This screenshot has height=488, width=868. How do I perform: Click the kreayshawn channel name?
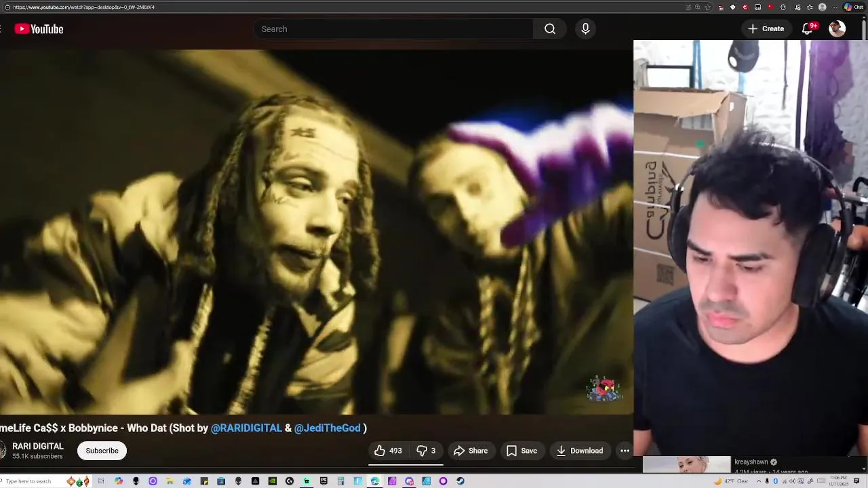point(751,462)
